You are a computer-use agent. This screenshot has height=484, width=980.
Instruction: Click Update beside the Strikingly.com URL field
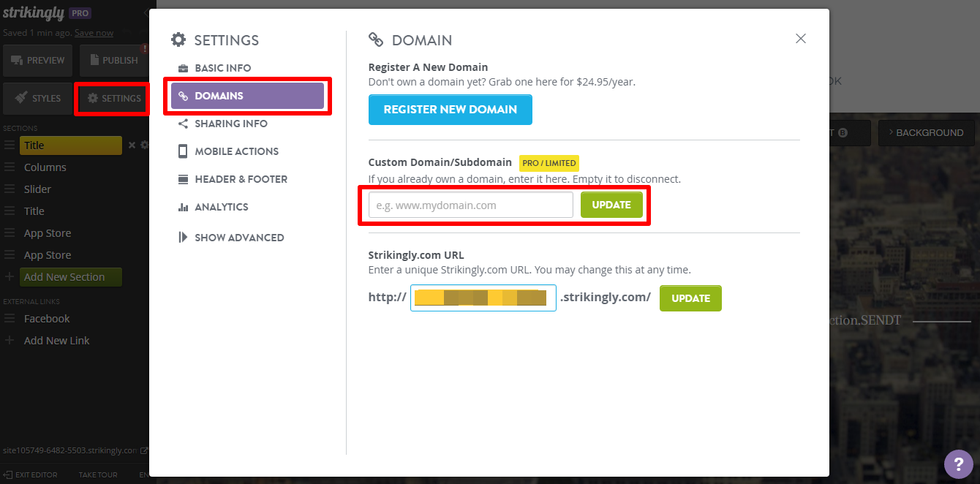pos(690,298)
